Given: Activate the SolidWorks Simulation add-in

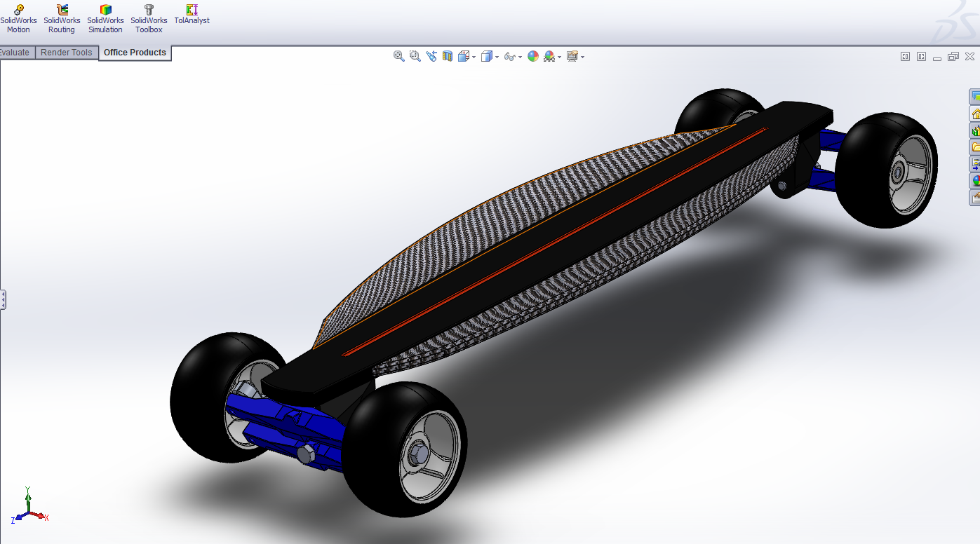Looking at the screenshot, I should [x=105, y=19].
